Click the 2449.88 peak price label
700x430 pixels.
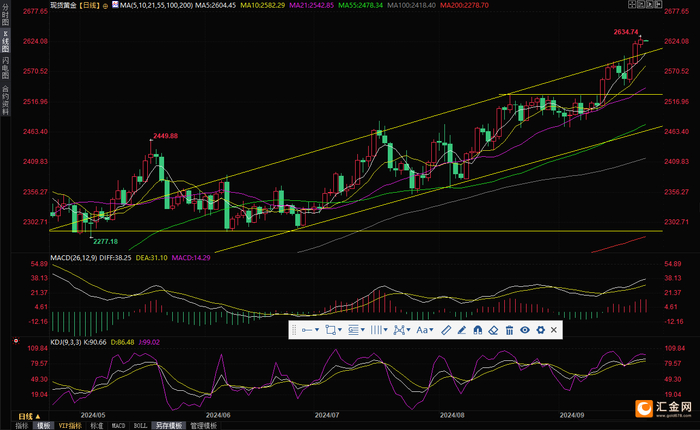click(x=165, y=136)
